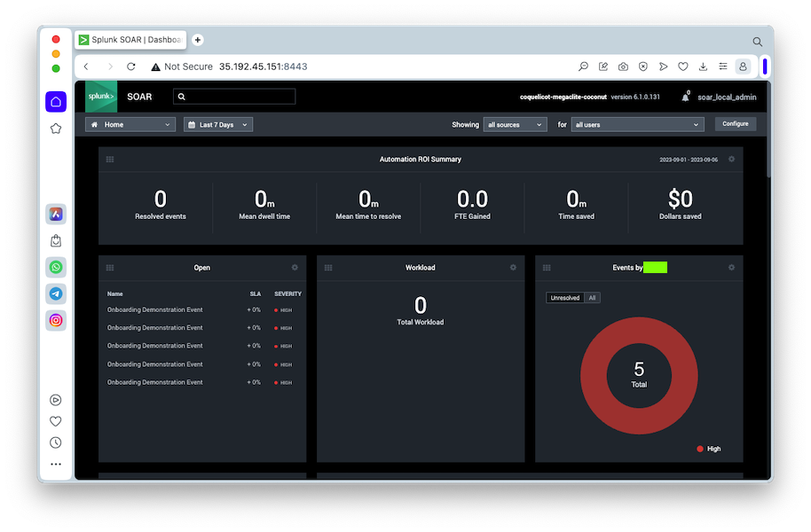Switch events chart to All
Screen dimensions: 811x532
[x=592, y=298]
